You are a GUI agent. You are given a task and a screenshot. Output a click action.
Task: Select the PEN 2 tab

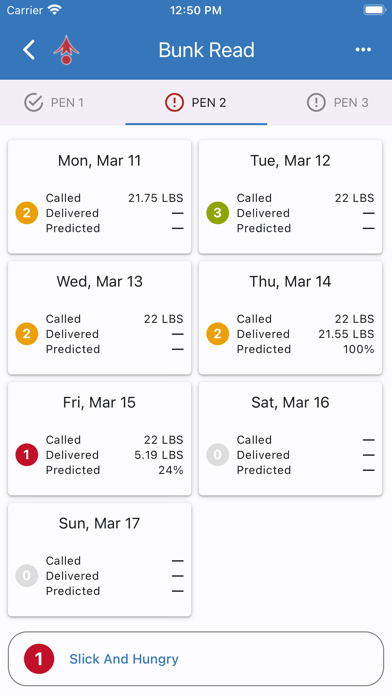[196, 103]
